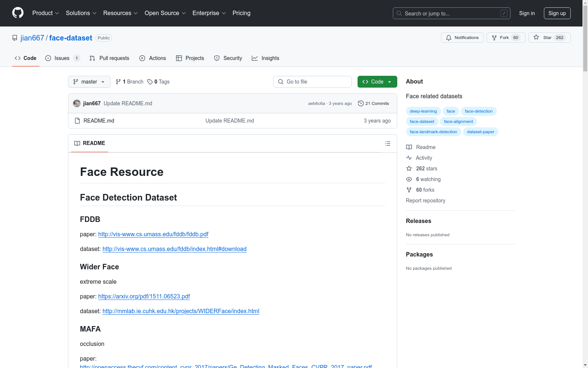Click the slash shortcut key icon in search

(x=504, y=13)
